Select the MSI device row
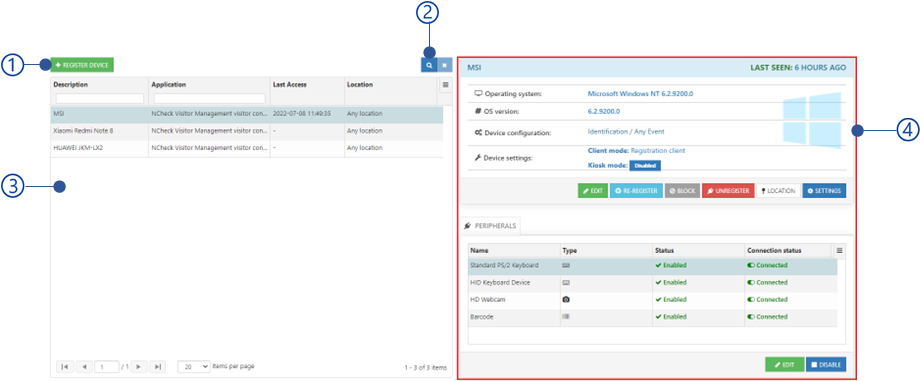 point(246,113)
